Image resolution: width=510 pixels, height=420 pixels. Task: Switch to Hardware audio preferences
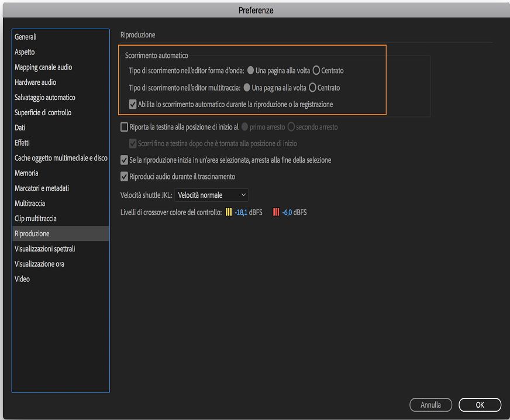coord(35,82)
